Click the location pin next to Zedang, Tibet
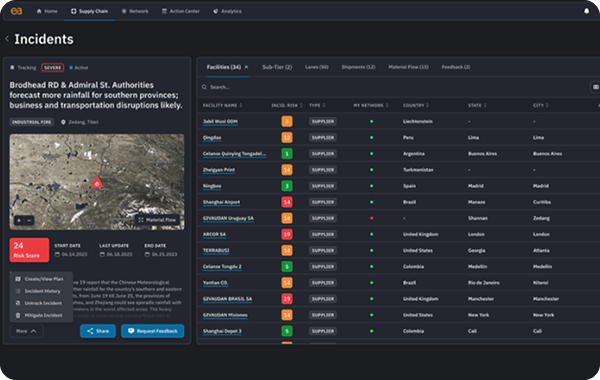600x380 pixels. 63,122
